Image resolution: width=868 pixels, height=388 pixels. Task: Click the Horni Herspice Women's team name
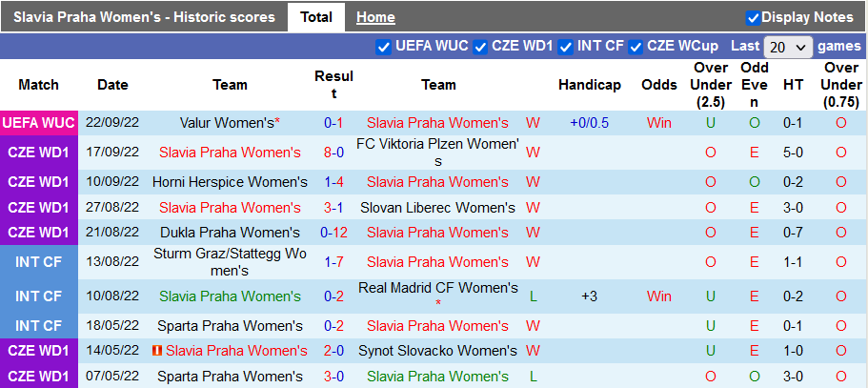point(230,182)
